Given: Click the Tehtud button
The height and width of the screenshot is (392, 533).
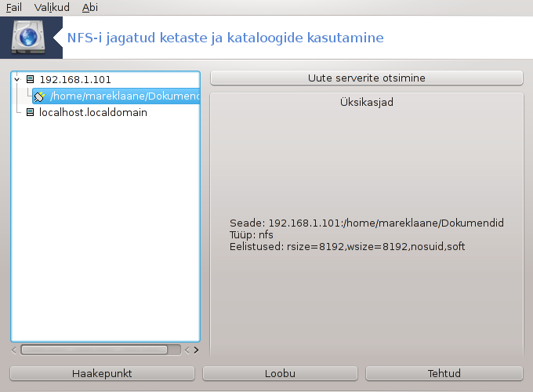Looking at the screenshot, I should tap(444, 373).
